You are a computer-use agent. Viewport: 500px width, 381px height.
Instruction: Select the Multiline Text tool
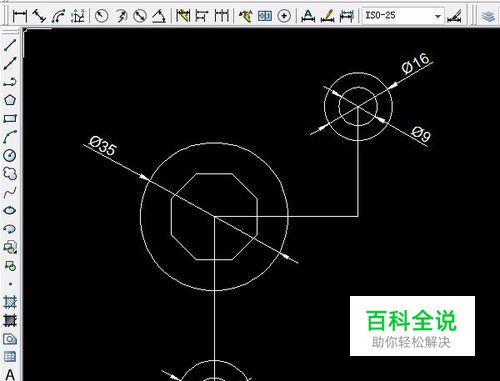(x=10, y=375)
